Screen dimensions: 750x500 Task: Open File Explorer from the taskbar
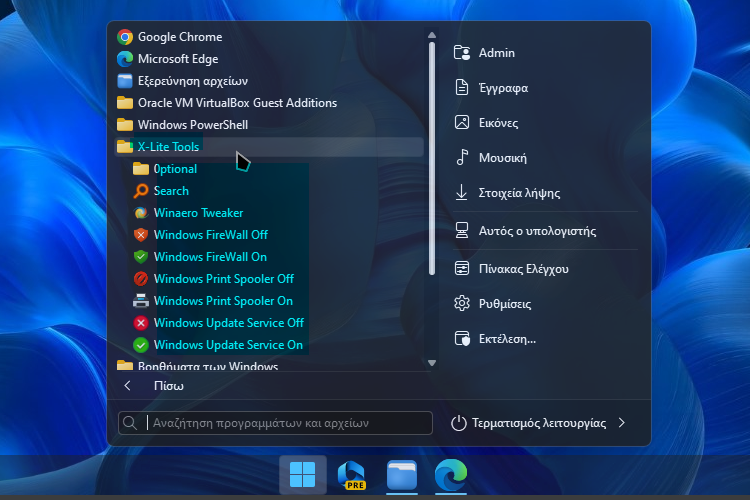402,475
